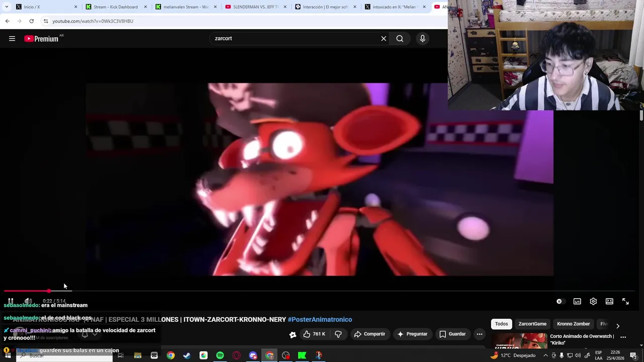Open Spotify from taskbar
Image resolution: width=644 pixels, height=362 pixels.
coord(220,355)
